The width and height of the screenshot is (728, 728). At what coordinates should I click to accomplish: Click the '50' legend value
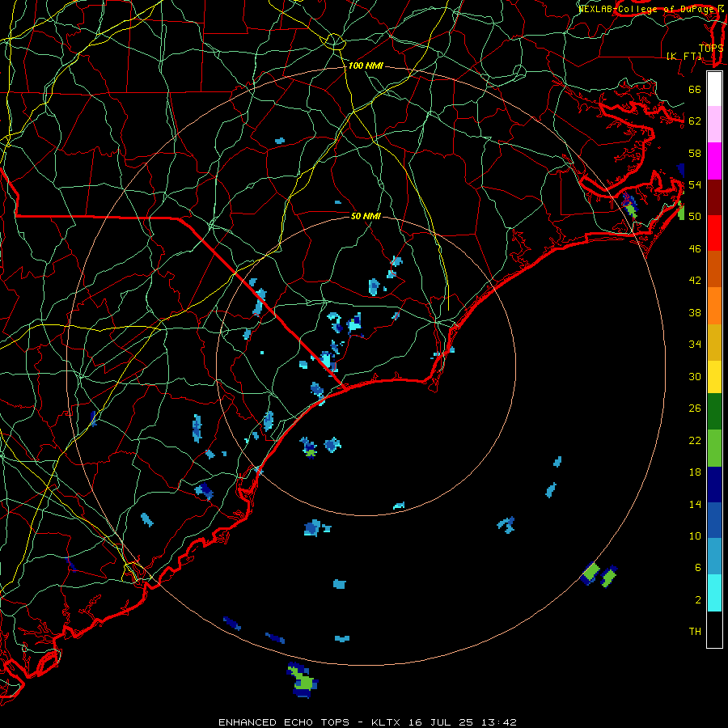(x=695, y=216)
